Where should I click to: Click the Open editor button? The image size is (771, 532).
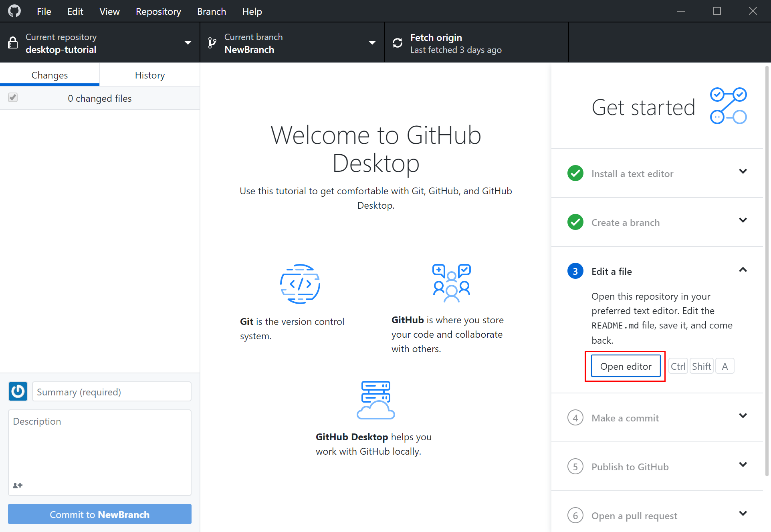click(x=626, y=366)
